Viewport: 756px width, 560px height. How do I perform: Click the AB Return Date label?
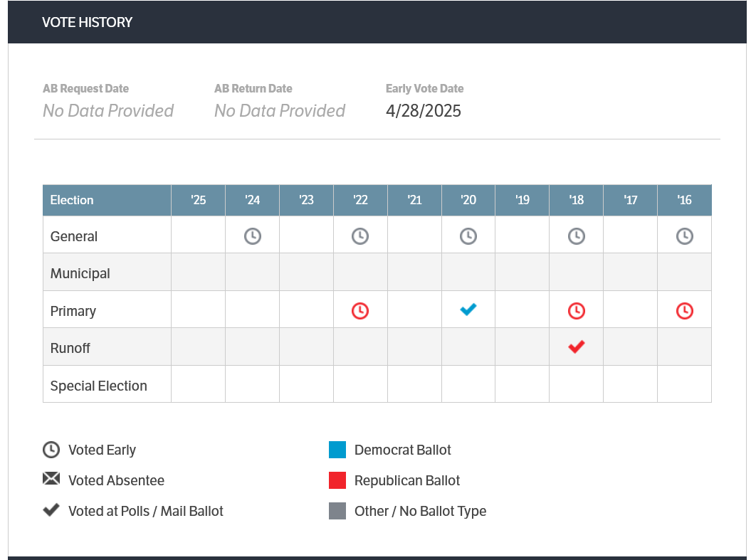253,89
